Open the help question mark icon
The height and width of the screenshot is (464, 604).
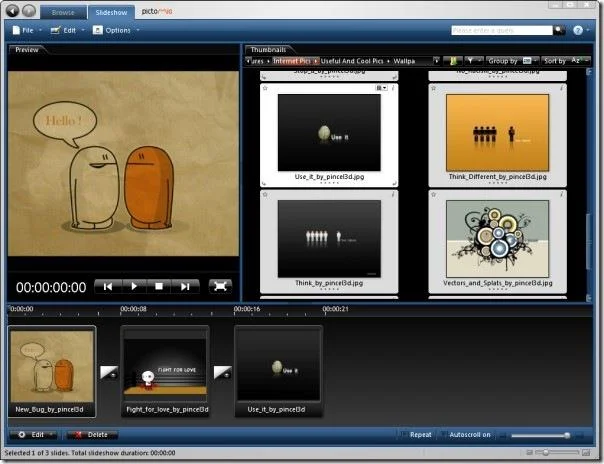[577, 30]
